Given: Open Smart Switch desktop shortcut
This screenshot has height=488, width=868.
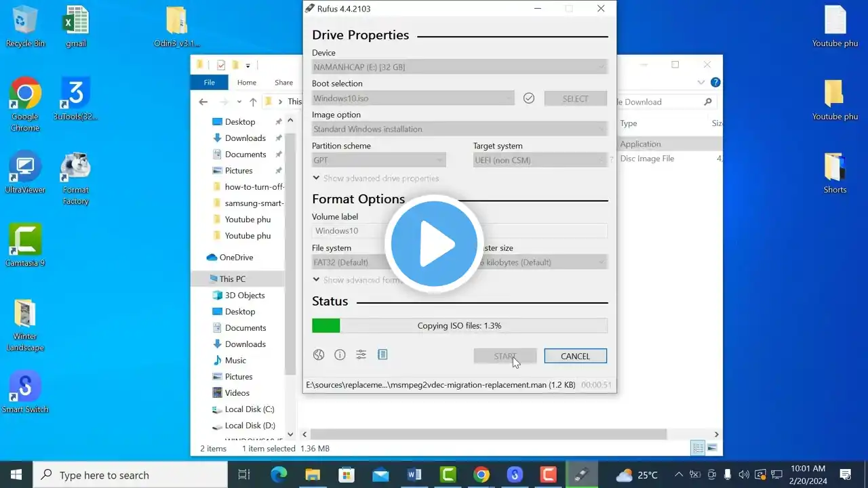Looking at the screenshot, I should pos(25,392).
